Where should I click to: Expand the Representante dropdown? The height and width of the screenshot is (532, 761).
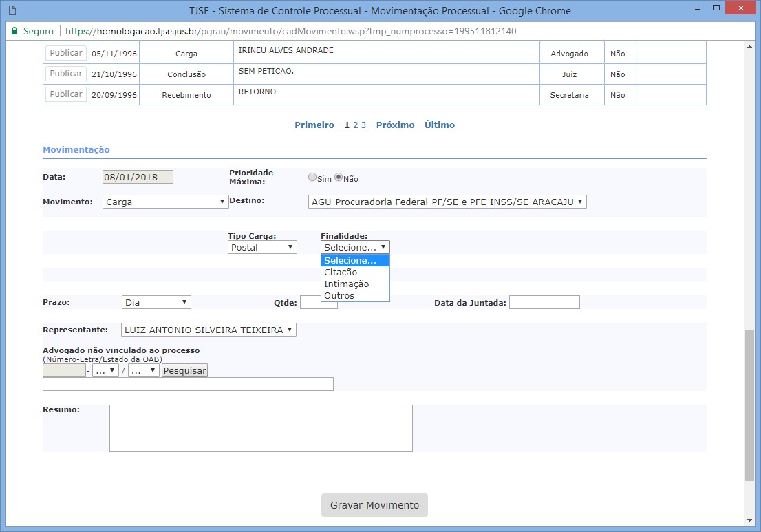pyautogui.click(x=208, y=330)
